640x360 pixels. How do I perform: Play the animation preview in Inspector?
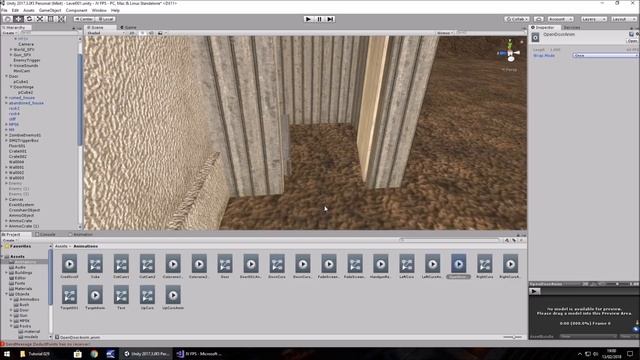pos(533,291)
